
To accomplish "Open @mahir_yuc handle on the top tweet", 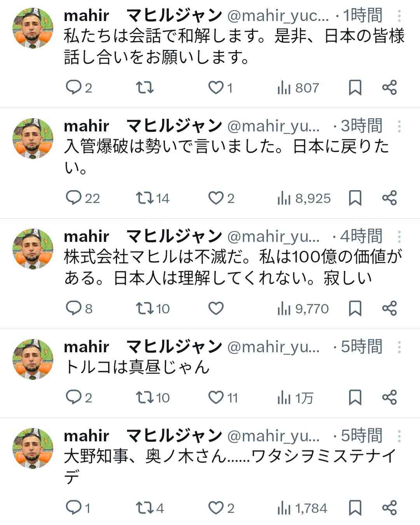I will tap(278, 16).
